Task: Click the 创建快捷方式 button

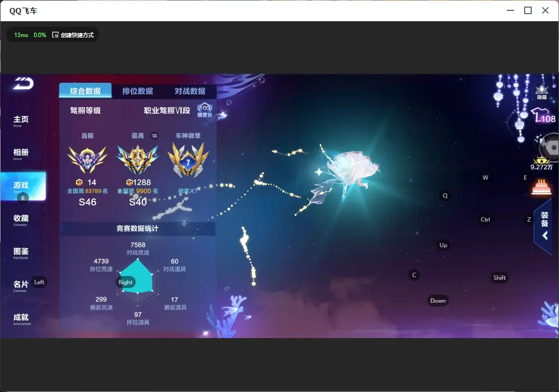Action: point(73,35)
